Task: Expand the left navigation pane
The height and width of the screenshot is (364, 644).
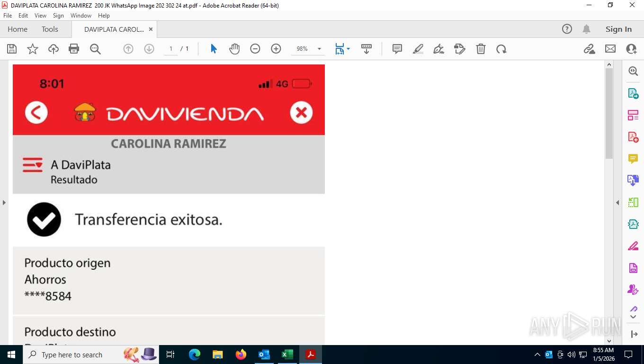Action: 4,202
